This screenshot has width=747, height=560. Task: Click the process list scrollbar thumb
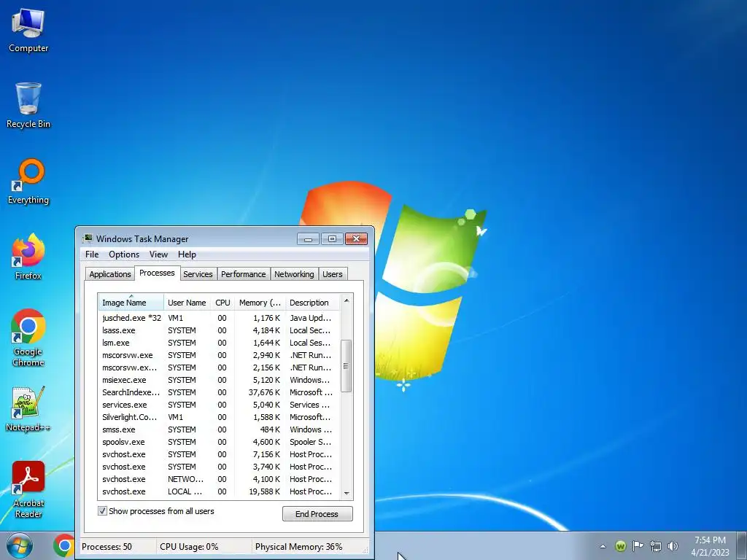347,366
